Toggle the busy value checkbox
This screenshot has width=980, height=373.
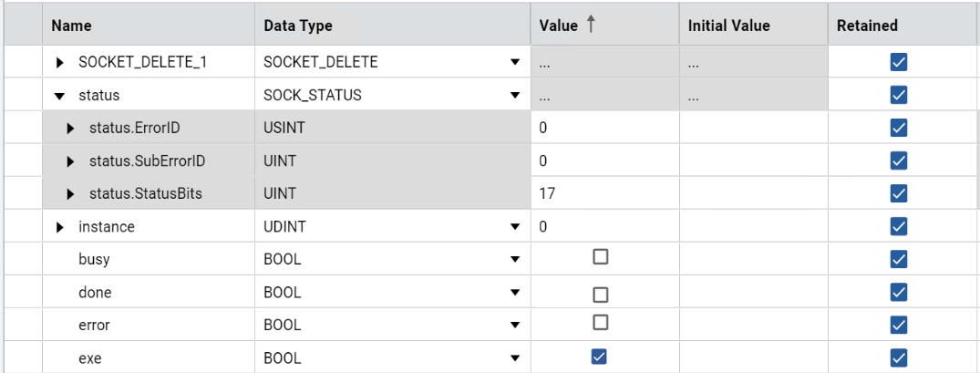coord(600,258)
